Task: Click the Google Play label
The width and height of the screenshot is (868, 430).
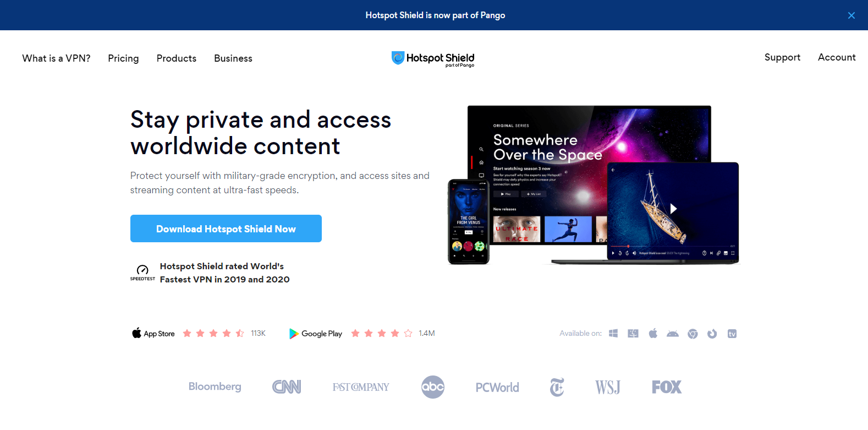Action: [x=322, y=334]
